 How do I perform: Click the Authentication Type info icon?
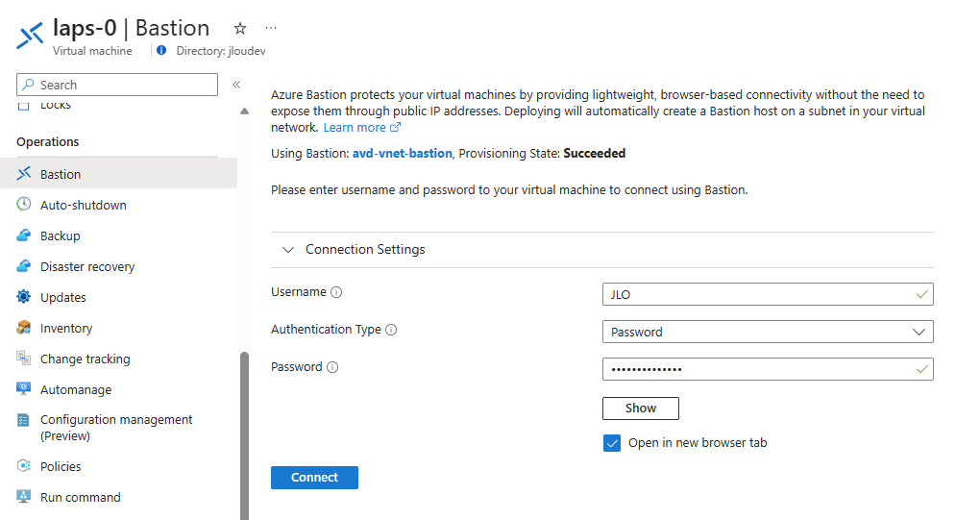pos(391,330)
